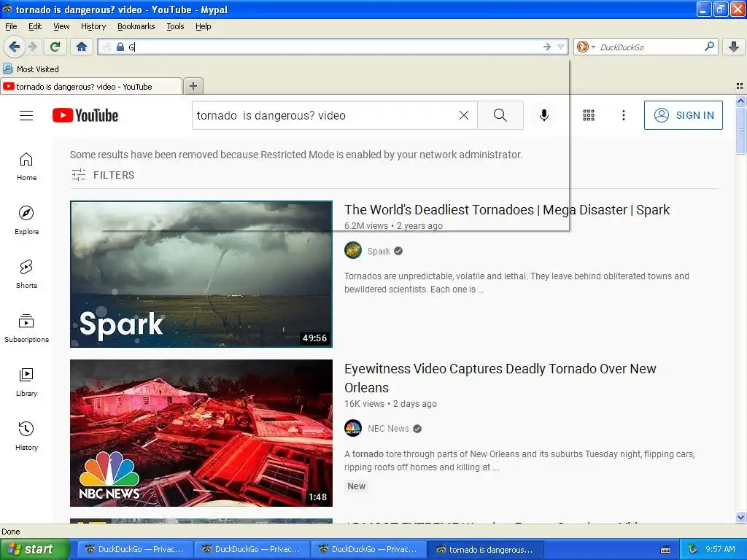The image size is (747, 560).
Task: Click the microphone voice search icon
Action: 543,115
